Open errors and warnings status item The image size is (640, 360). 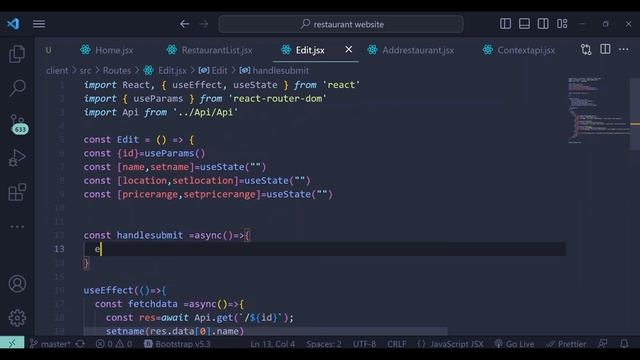pyautogui.click(x=114, y=344)
